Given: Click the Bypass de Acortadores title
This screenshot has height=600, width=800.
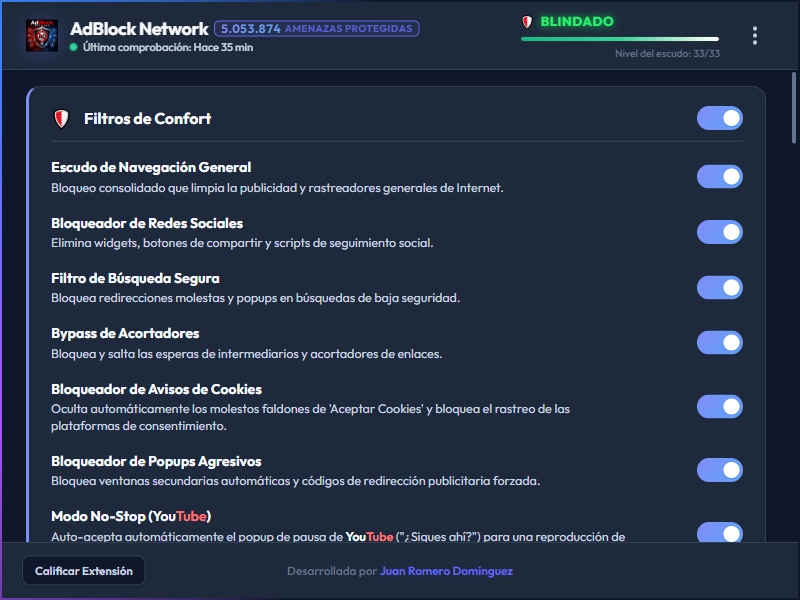Looking at the screenshot, I should [x=125, y=334].
